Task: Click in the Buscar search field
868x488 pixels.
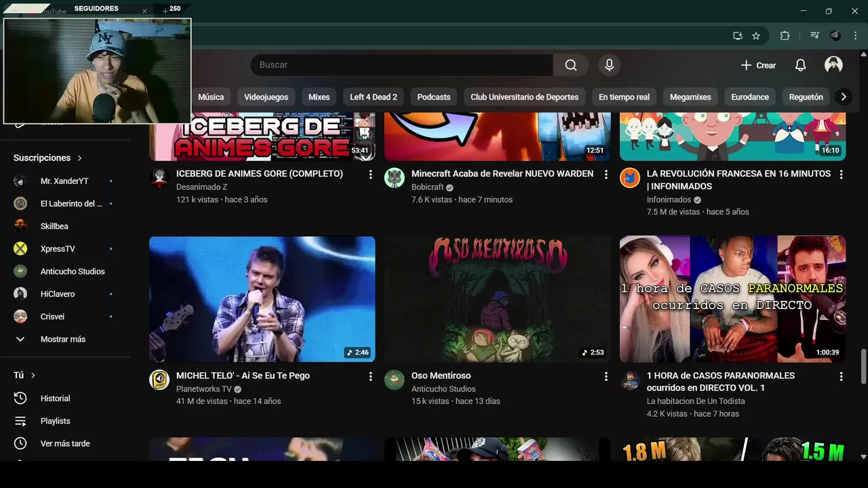Action: tap(401, 65)
